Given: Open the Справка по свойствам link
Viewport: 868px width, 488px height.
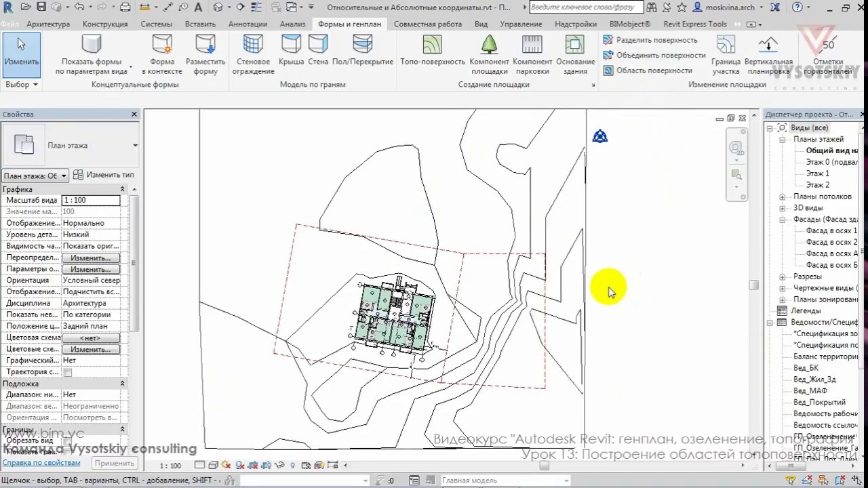Looking at the screenshot, I should (41, 463).
